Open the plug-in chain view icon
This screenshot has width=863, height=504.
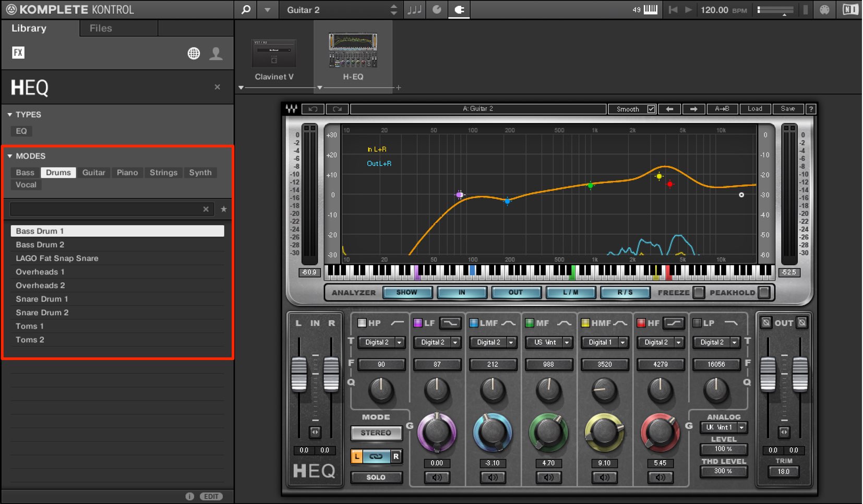tap(459, 9)
